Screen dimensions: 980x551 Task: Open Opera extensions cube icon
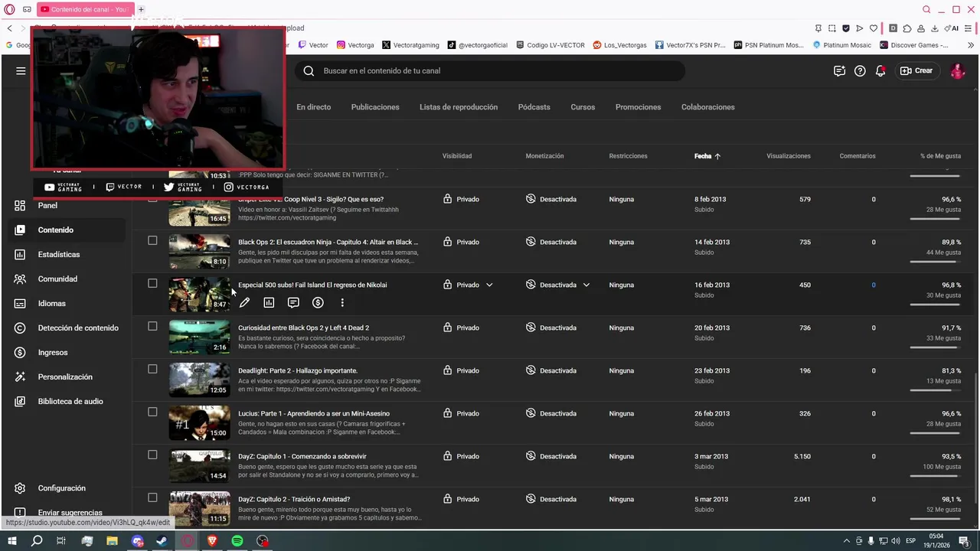[x=907, y=28]
